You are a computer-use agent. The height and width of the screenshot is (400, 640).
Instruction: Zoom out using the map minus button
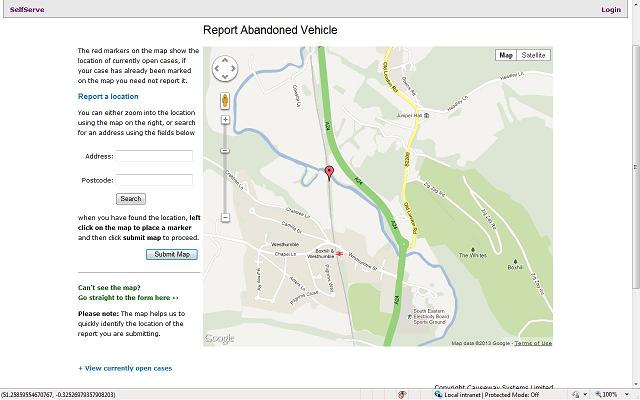(x=225, y=218)
